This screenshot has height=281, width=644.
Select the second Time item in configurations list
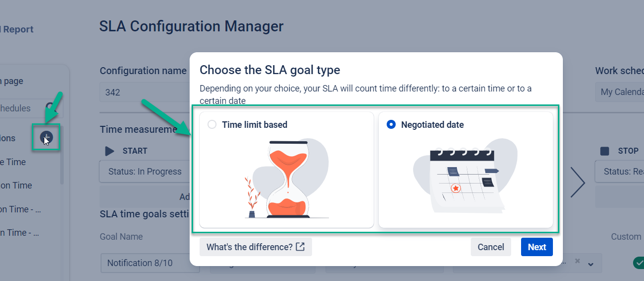pyautogui.click(x=16, y=186)
